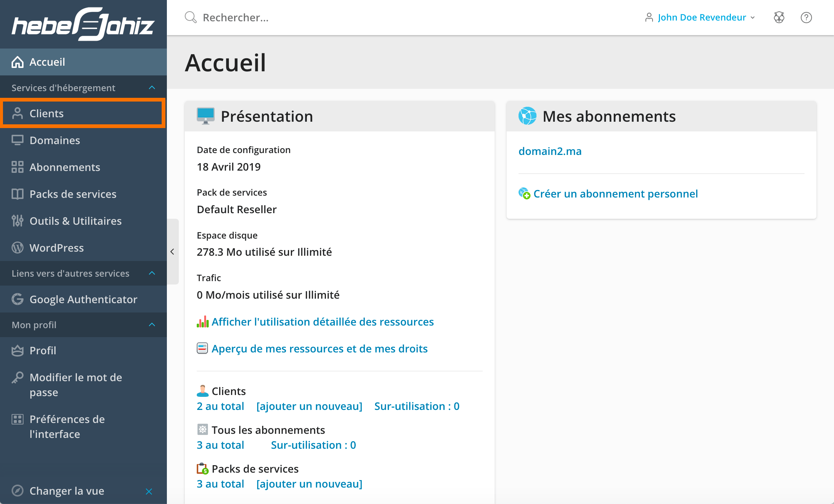Viewport: 834px width, 504px height.
Task: Click the WordPress logo icon in sidebar
Action: pyautogui.click(x=18, y=248)
